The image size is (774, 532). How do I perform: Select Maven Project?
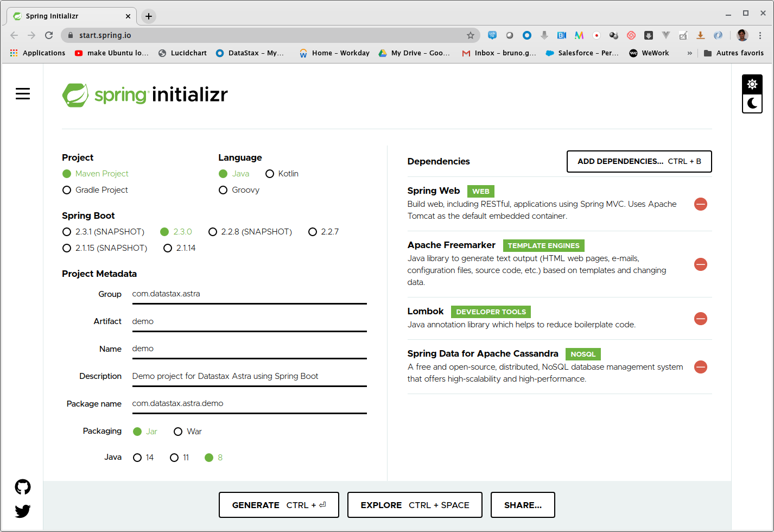[96, 174]
